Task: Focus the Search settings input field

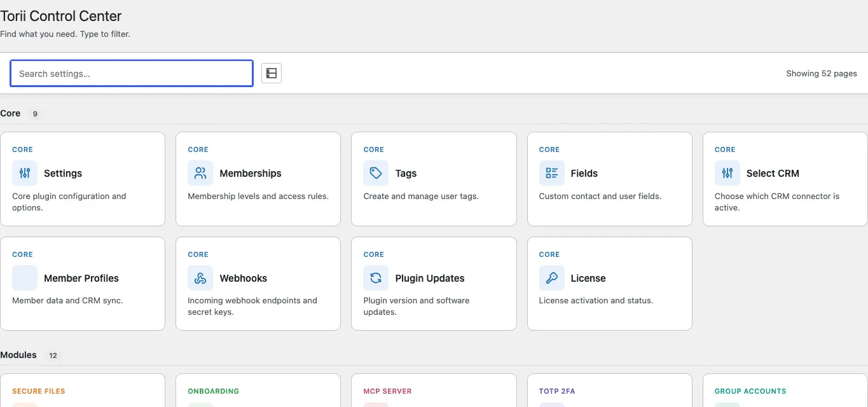Action: point(132,73)
